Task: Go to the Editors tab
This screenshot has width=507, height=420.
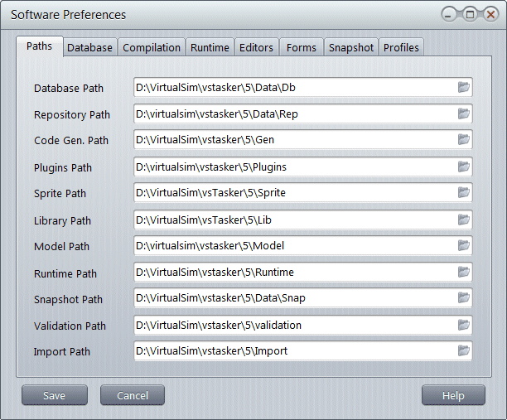Action: click(x=256, y=48)
